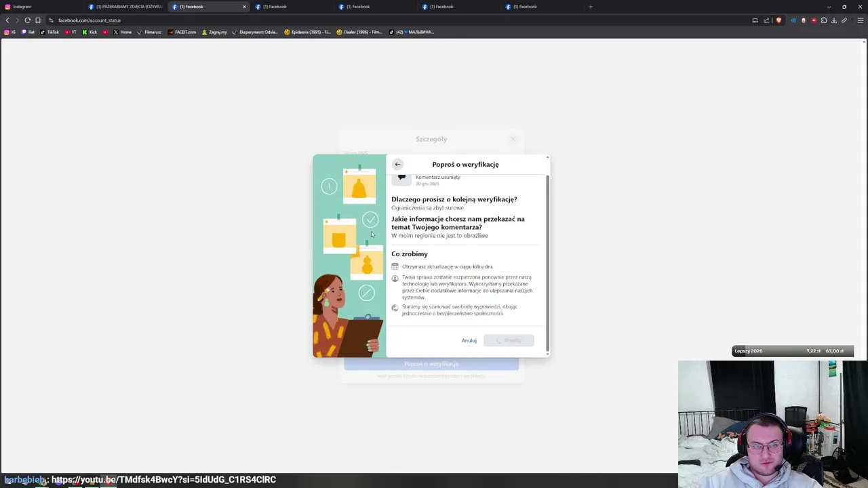Click the blue sound extension icon

coord(793,20)
